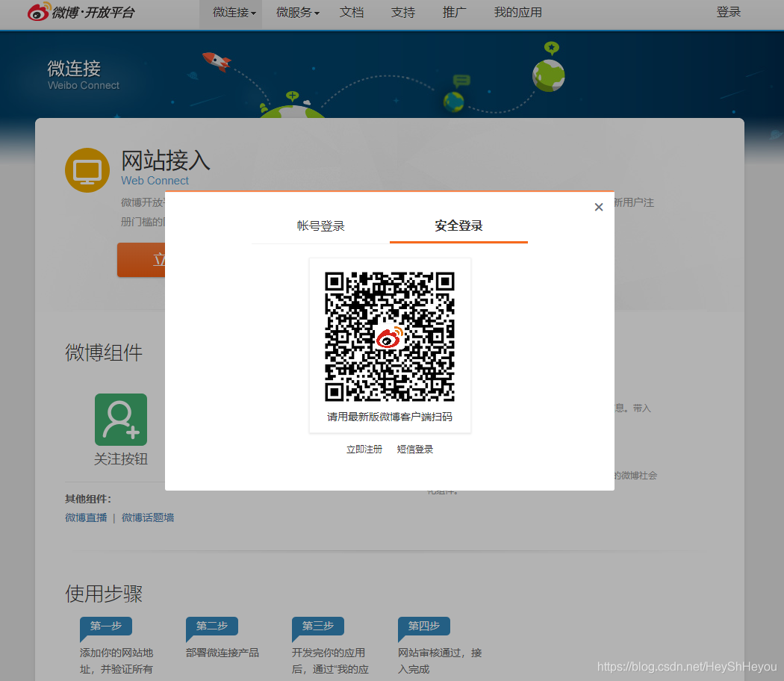
Task: Open the 微博直播 link
Action: 86,517
